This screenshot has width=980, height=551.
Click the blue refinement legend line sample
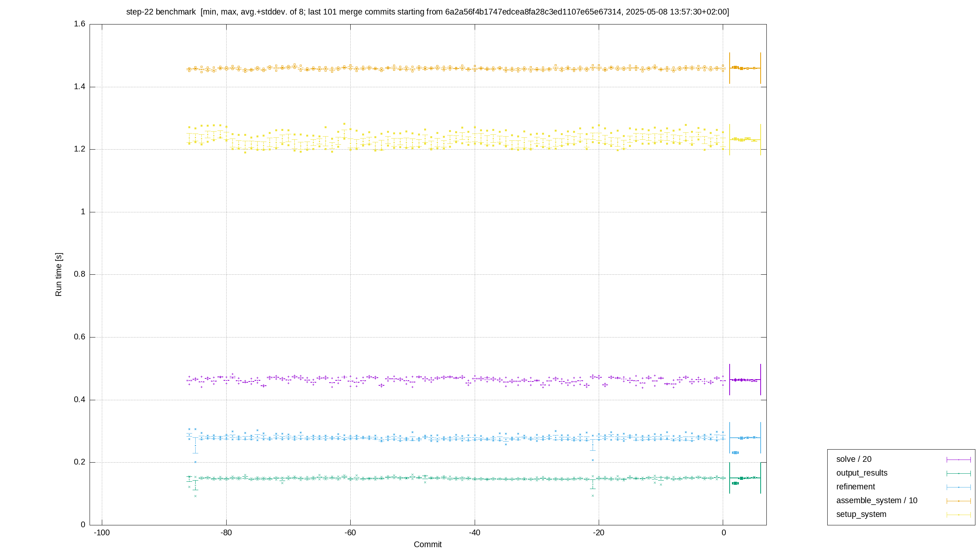pos(959,487)
